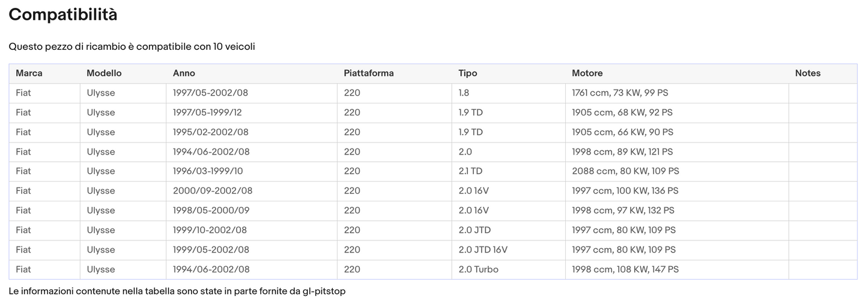Click the Notes column header
The width and height of the screenshot is (868, 303).
[807, 73]
